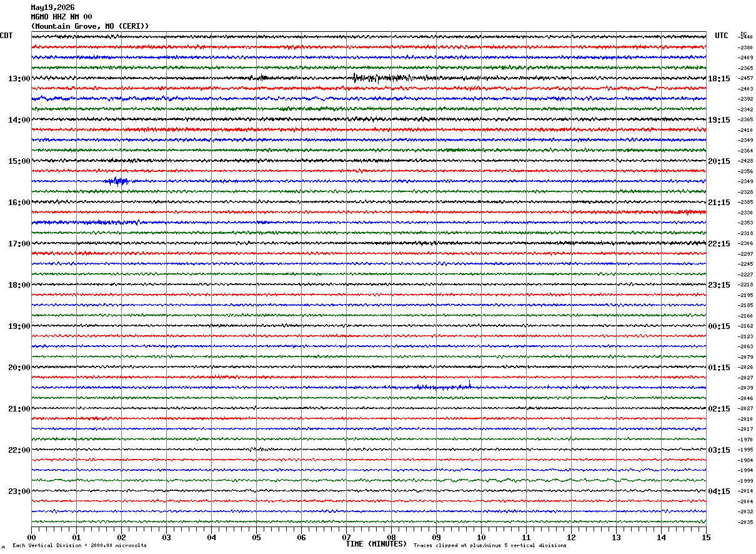Image resolution: width=756 pixels, height=554 pixels.
Task: Select the 18:15 UTC time label
Action: coord(719,79)
